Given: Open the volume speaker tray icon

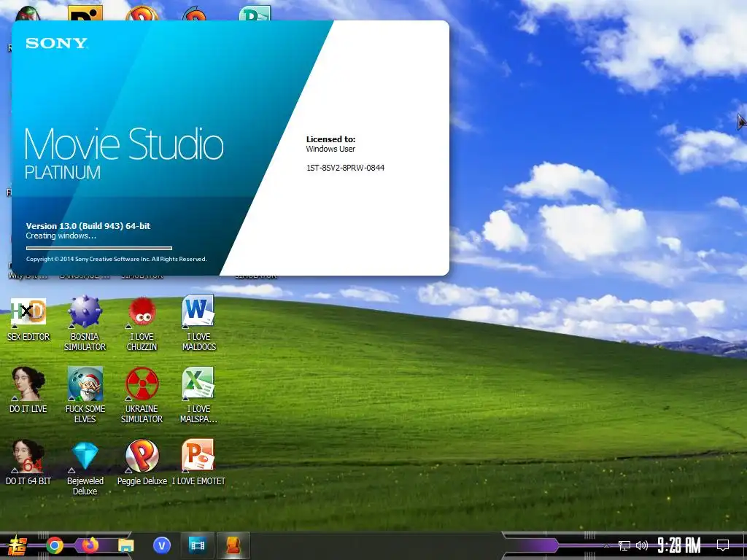Looking at the screenshot, I should (x=642, y=545).
